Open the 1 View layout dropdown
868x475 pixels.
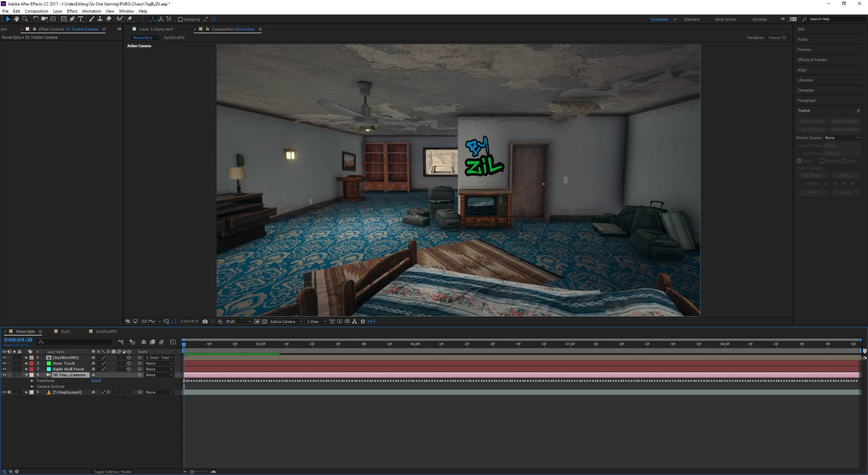click(316, 322)
